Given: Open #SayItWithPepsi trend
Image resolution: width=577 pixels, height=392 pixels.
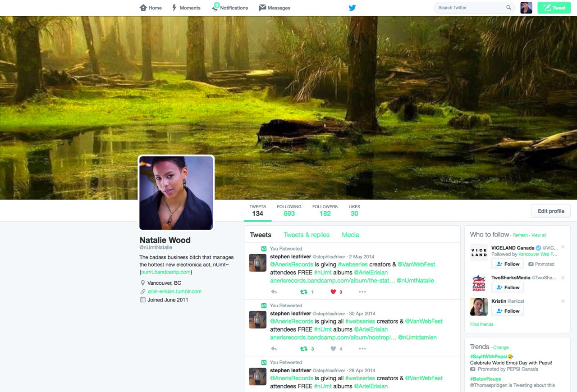Looking at the screenshot, I should (489, 356).
